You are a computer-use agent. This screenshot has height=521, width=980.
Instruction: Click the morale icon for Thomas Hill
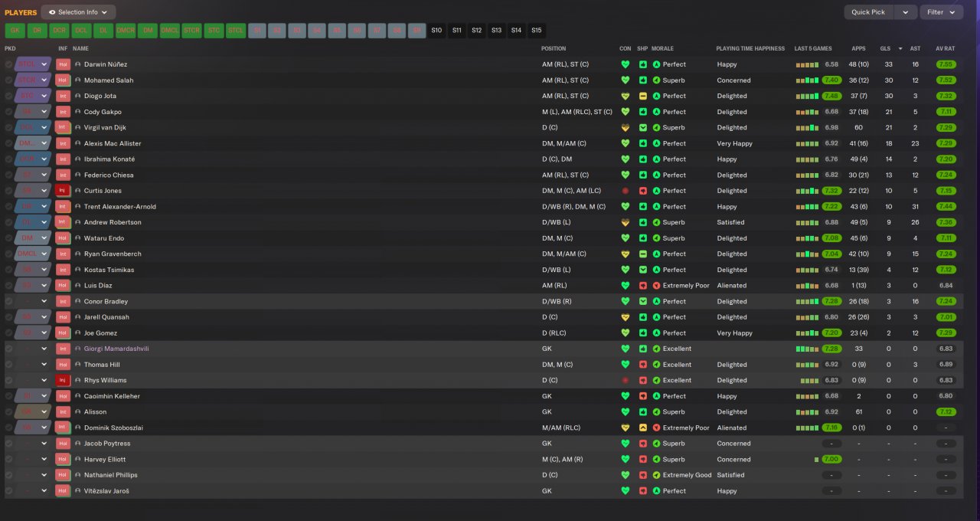(x=656, y=365)
